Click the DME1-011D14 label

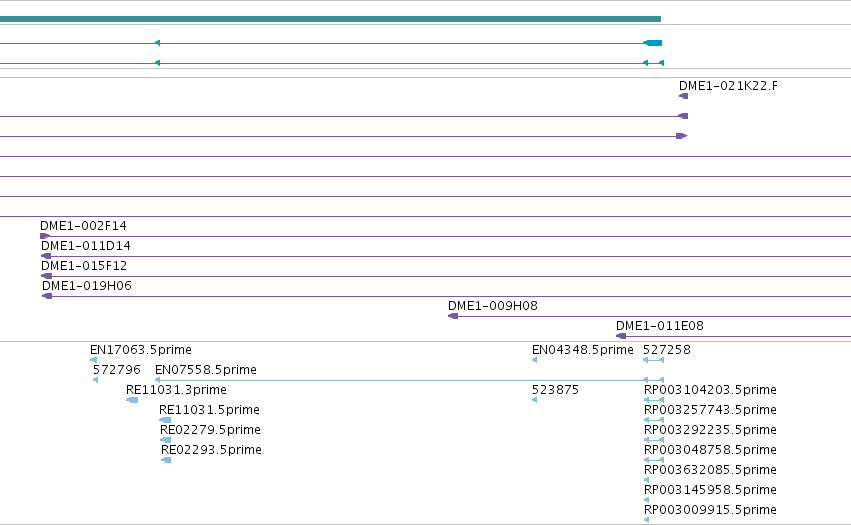coord(86,245)
